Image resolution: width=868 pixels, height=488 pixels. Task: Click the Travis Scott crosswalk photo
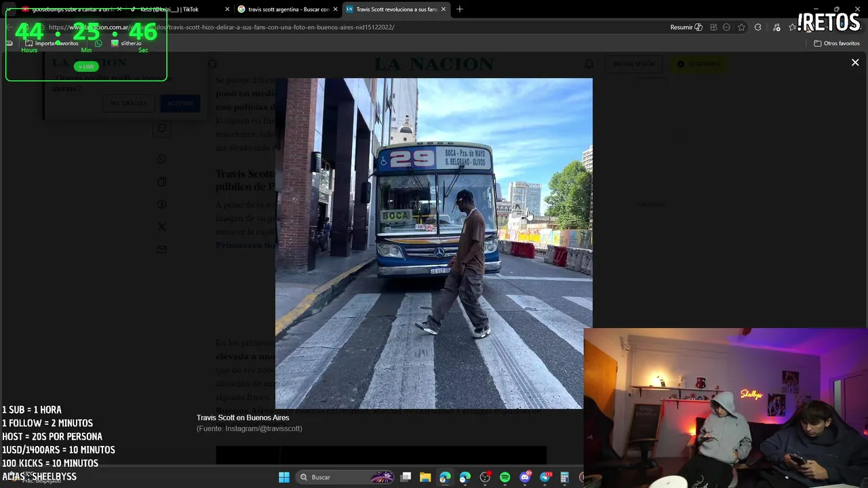(x=433, y=243)
